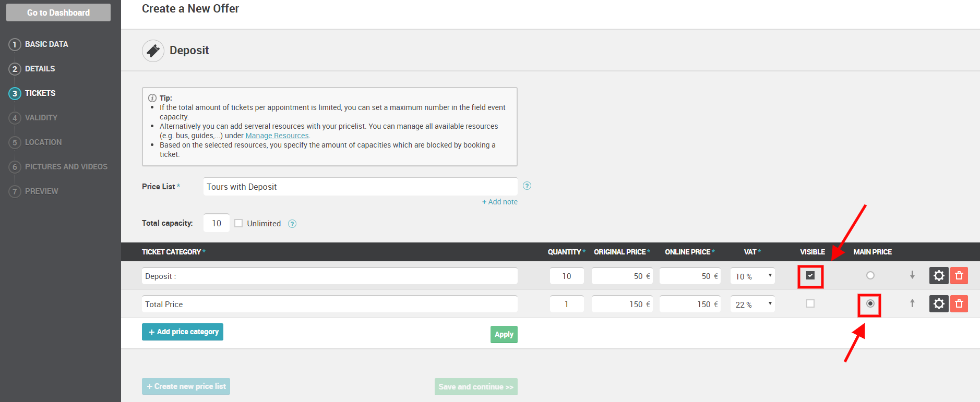Delete the Deposit ticket category
Image resolution: width=980 pixels, height=402 pixels.
click(x=959, y=276)
